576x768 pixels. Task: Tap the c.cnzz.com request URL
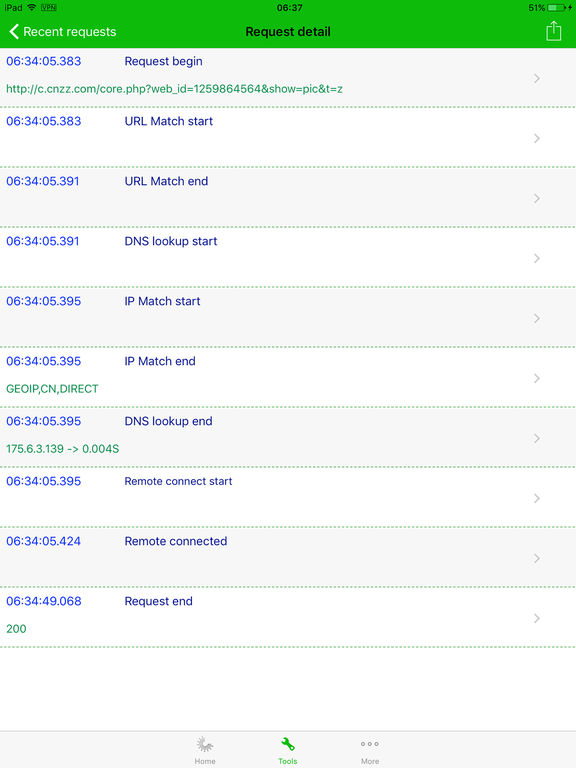point(174,89)
